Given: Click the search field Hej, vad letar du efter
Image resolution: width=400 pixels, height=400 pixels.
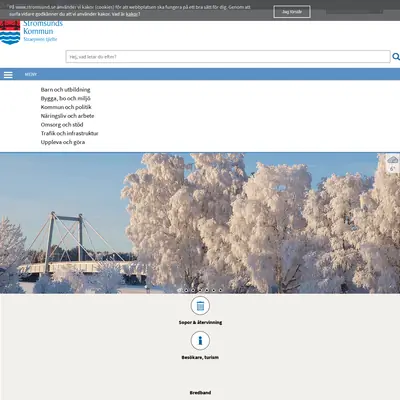Looking at the screenshot, I should [228, 57].
